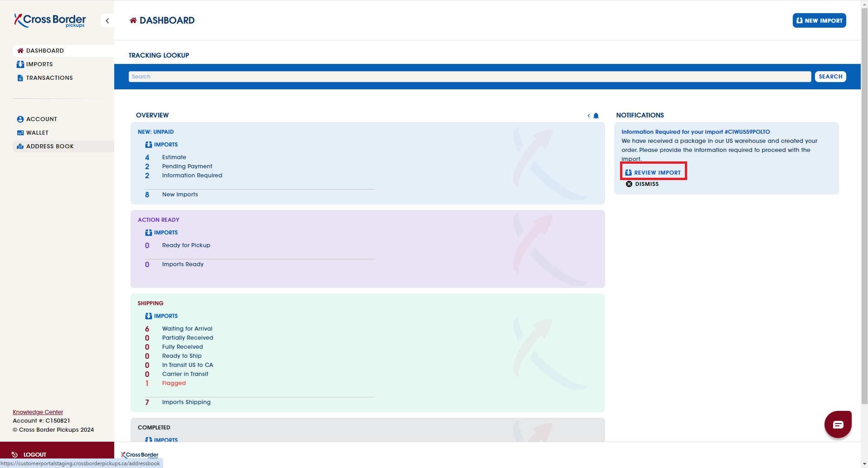The image size is (868, 468).
Task: Click Imports box icon under Action Ready
Action: 149,233
